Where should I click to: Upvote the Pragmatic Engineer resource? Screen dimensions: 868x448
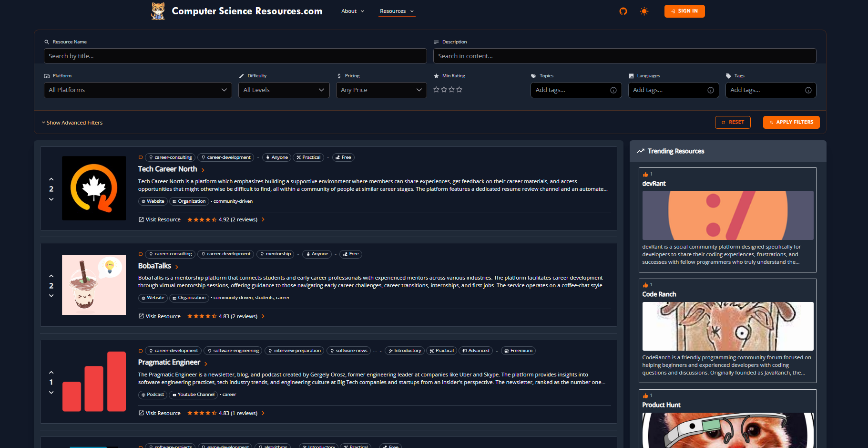pos(51,372)
